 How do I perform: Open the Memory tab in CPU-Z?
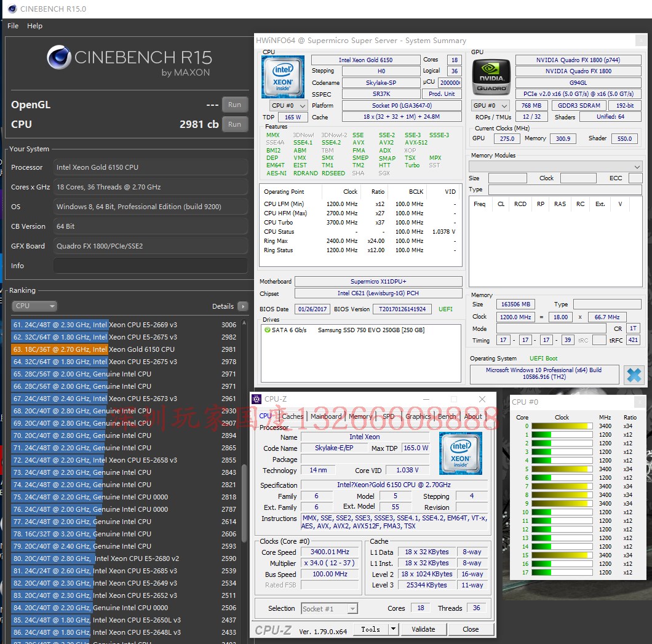360,416
